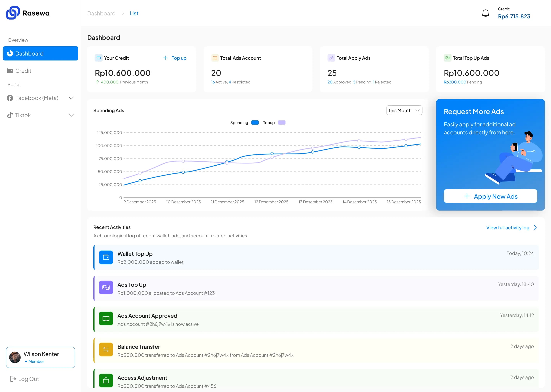Click the Topup lavender legend swatch
Screen dimensions: 551x392
coord(282,122)
